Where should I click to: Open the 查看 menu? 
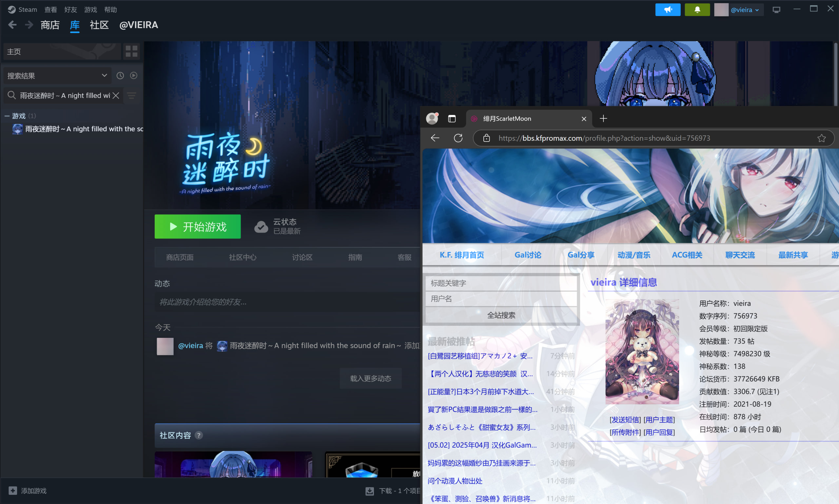click(x=50, y=10)
